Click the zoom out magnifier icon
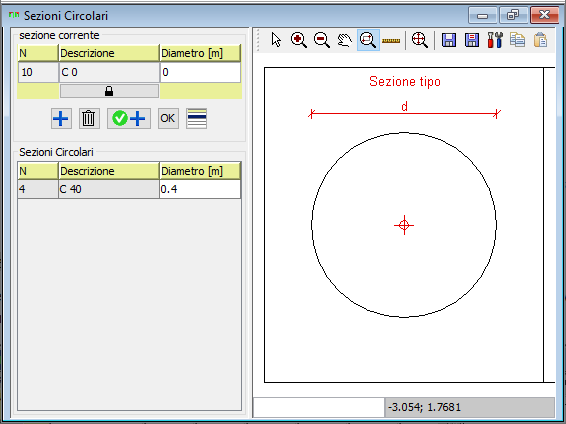 [322, 40]
